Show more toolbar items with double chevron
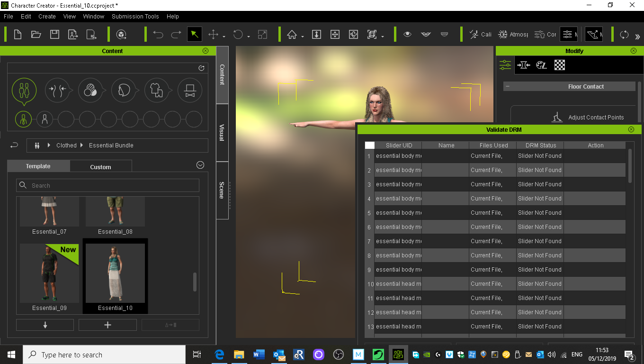 [637, 36]
